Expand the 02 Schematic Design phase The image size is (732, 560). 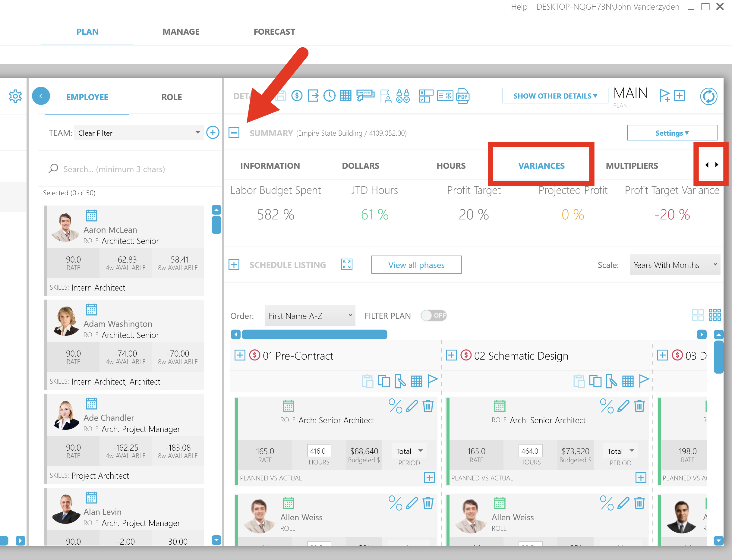coord(451,355)
